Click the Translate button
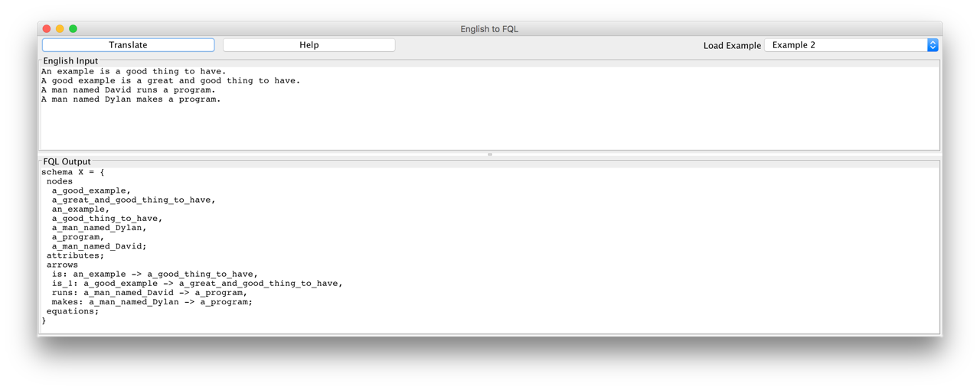This screenshot has width=980, height=390. point(128,45)
